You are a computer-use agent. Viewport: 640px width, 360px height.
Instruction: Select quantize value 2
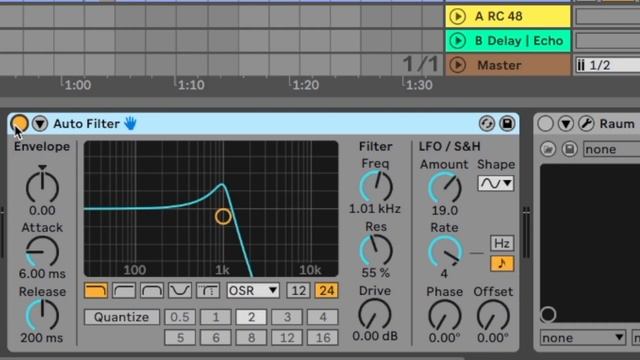tap(251, 317)
